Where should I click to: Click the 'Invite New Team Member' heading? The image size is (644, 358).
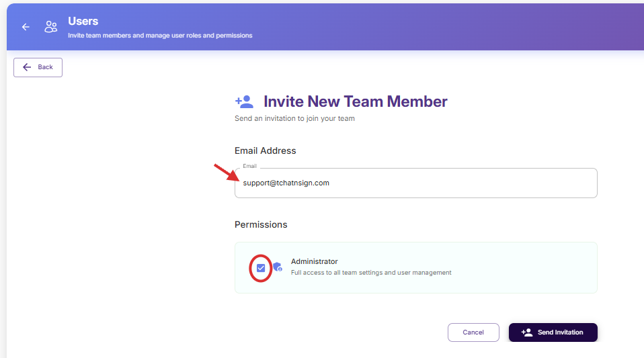tap(355, 101)
